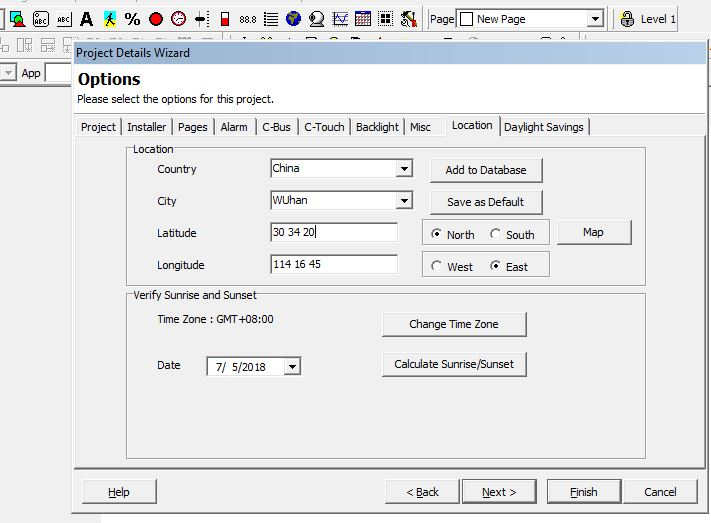Select the large letter A text tool
The width and height of the screenshot is (711, 523).
(86, 19)
